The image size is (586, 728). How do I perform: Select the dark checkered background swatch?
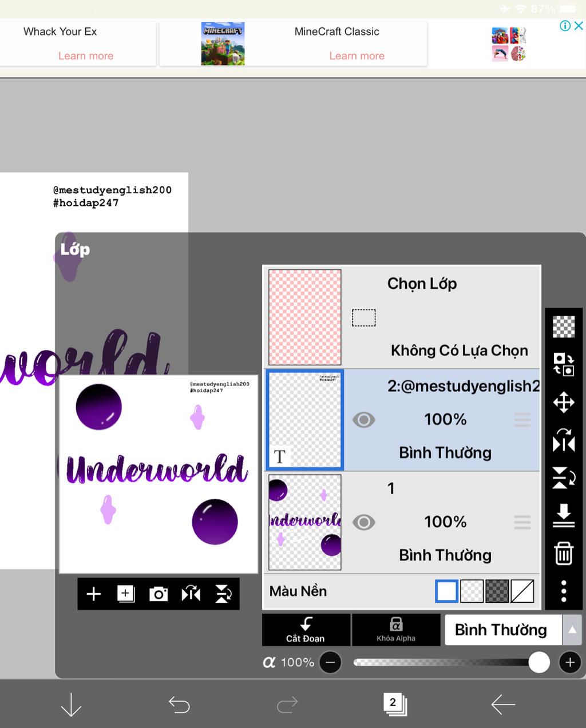click(497, 591)
